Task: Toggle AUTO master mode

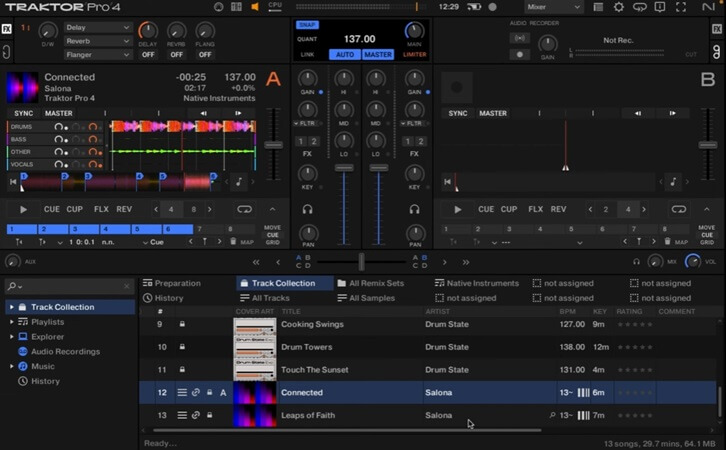Action: pyautogui.click(x=345, y=55)
